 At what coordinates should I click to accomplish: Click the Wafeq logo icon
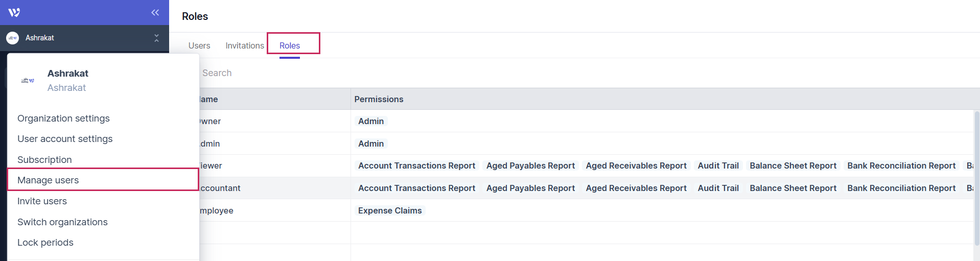click(x=14, y=12)
